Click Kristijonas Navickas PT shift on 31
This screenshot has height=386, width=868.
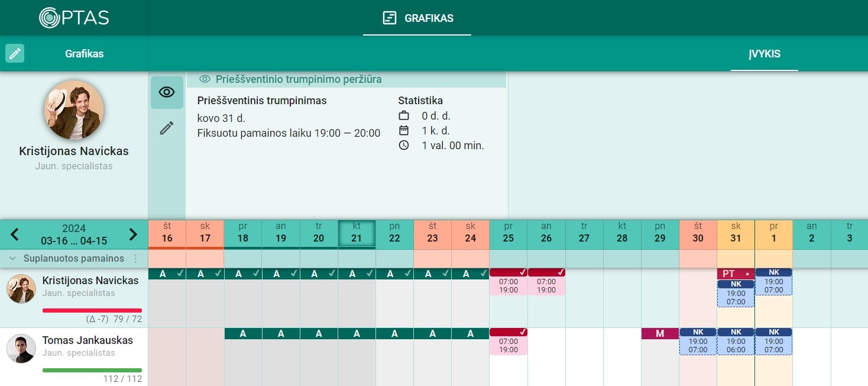click(736, 274)
